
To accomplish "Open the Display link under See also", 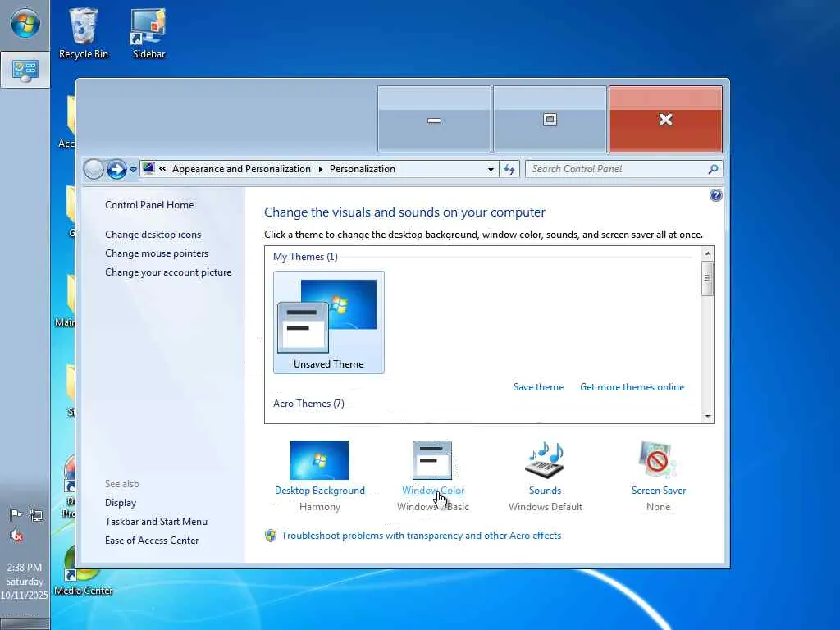I will pyautogui.click(x=121, y=503).
